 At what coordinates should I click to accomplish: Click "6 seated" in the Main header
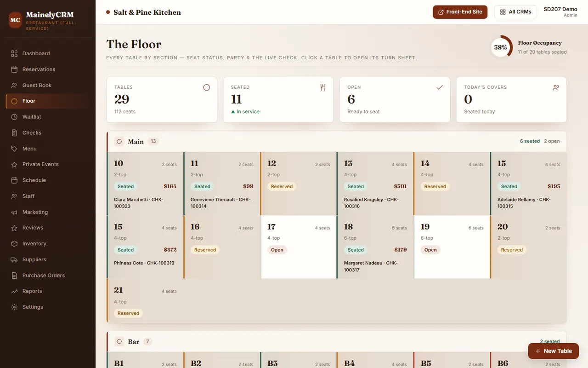[x=530, y=141]
